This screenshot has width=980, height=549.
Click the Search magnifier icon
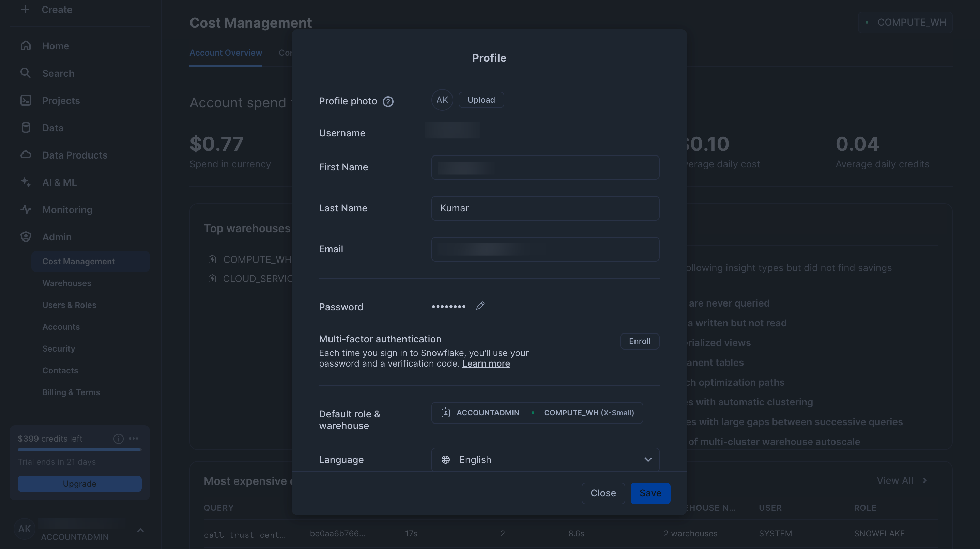26,73
